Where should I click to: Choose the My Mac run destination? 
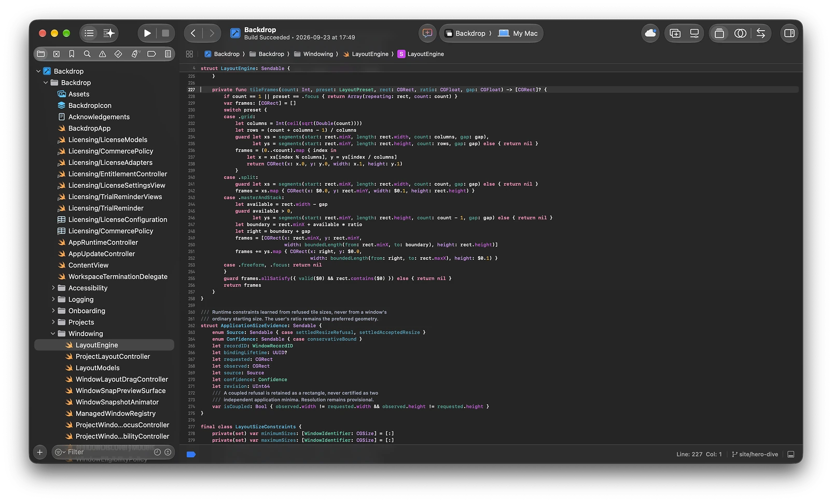coord(518,33)
